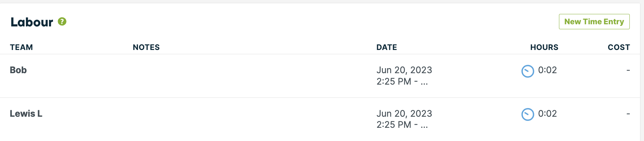The height and width of the screenshot is (141, 644).
Task: Click New Time Entry button
Action: pyautogui.click(x=594, y=21)
